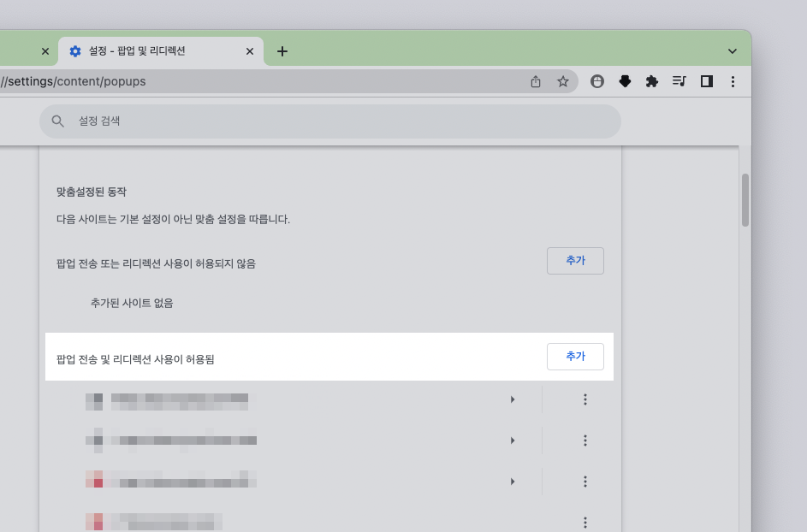Expand the tab search chevron dropdown
Viewport: 807px width, 532px height.
point(733,51)
